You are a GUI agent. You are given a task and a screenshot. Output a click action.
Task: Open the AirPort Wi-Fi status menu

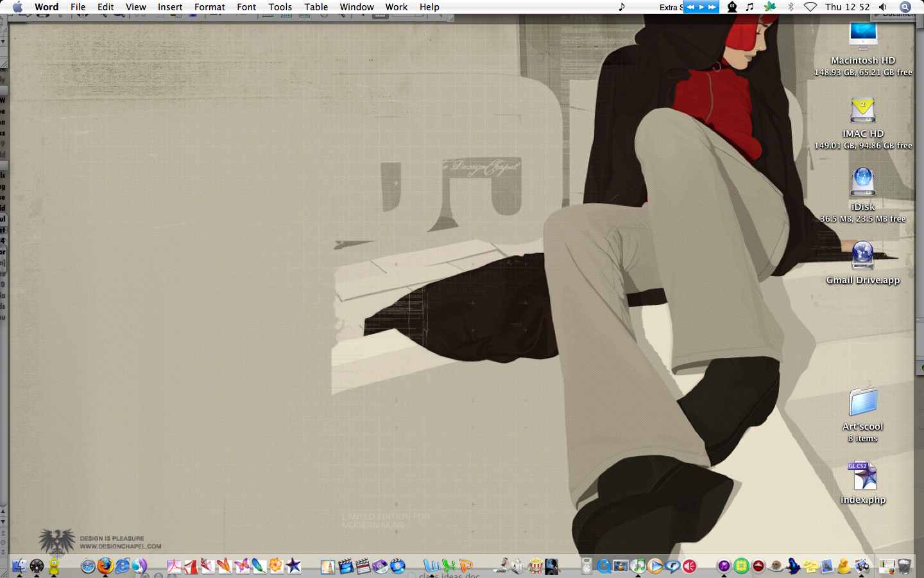pos(810,7)
